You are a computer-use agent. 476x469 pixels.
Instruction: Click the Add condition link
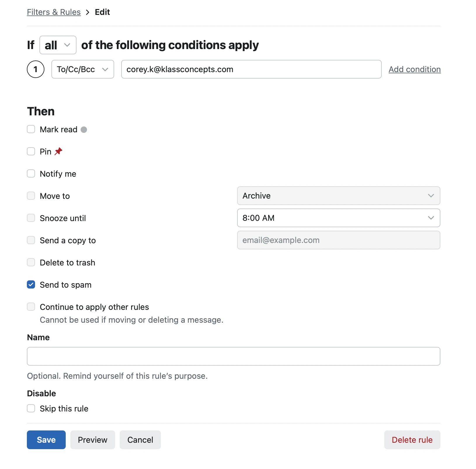(414, 69)
